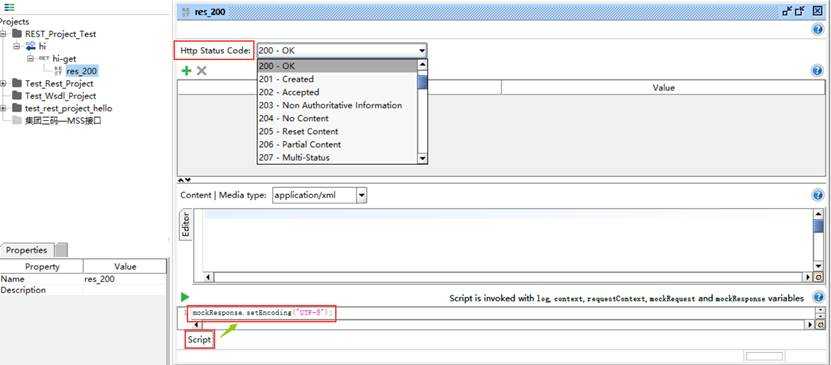Viewport: 831px width, 365px height.
Task: Click the gray X to remove the header
Action: pyautogui.click(x=201, y=70)
